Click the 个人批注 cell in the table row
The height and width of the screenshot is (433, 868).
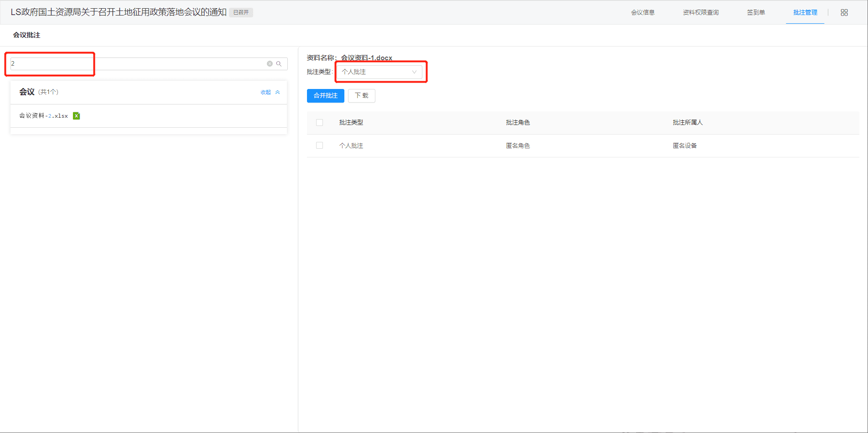[351, 146]
